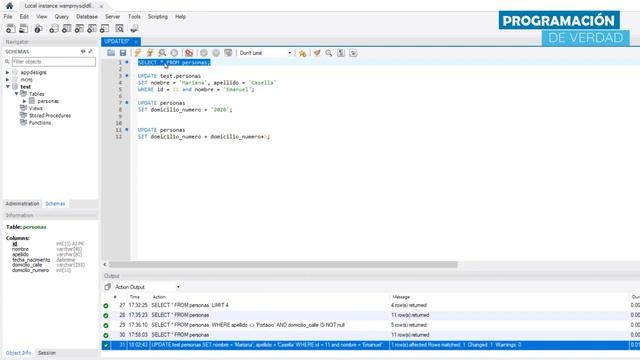Select the Object Info tab
The width and height of the screenshot is (640, 360).
tap(18, 353)
